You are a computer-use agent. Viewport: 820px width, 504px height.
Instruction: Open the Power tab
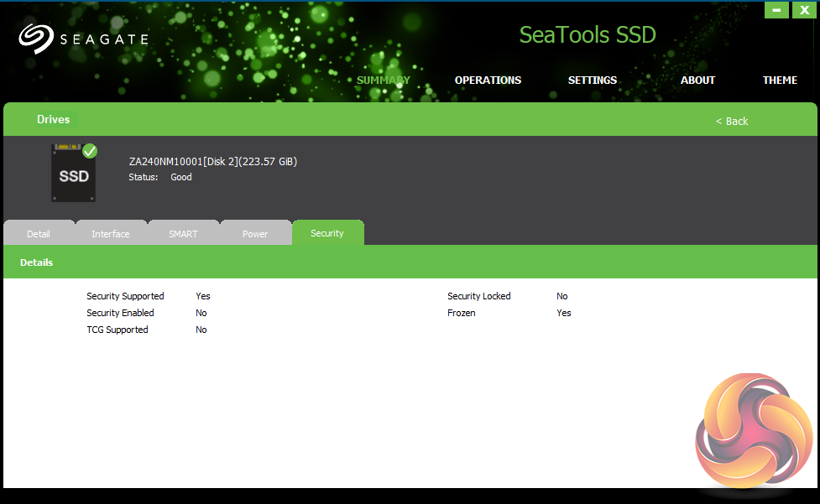tap(255, 234)
